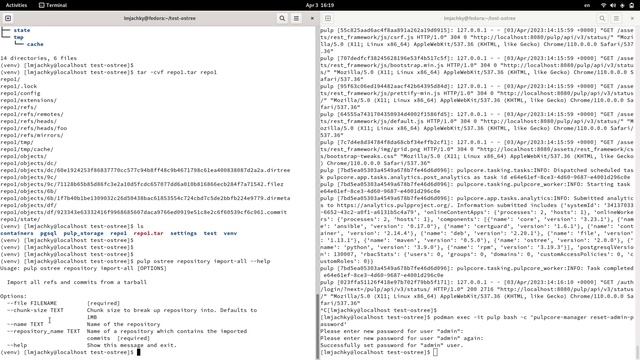The image size is (640, 360).
Task: Add a new tab in left terminal
Action: [8, 18]
